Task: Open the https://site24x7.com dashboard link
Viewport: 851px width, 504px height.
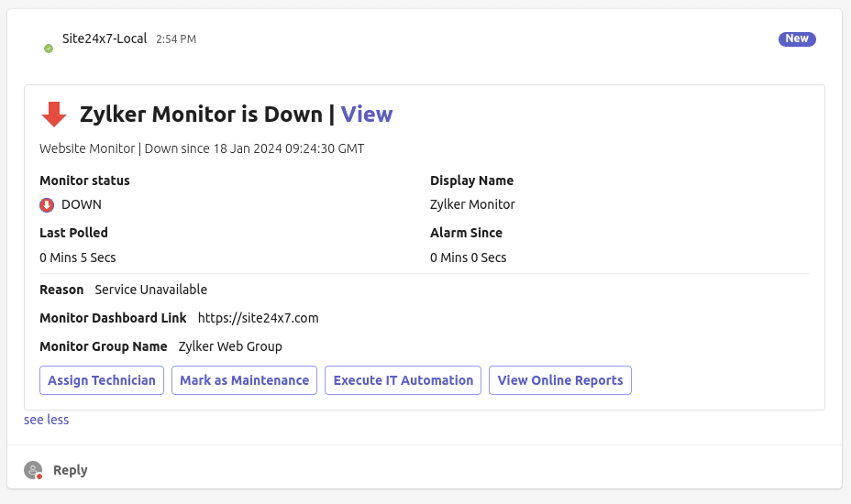Action: [258, 318]
